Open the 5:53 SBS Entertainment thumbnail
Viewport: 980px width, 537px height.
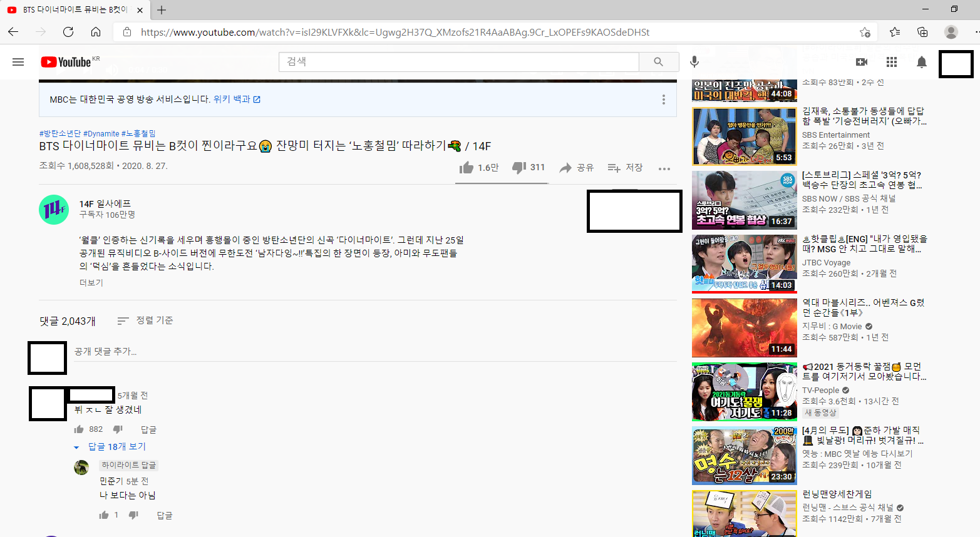pos(744,136)
